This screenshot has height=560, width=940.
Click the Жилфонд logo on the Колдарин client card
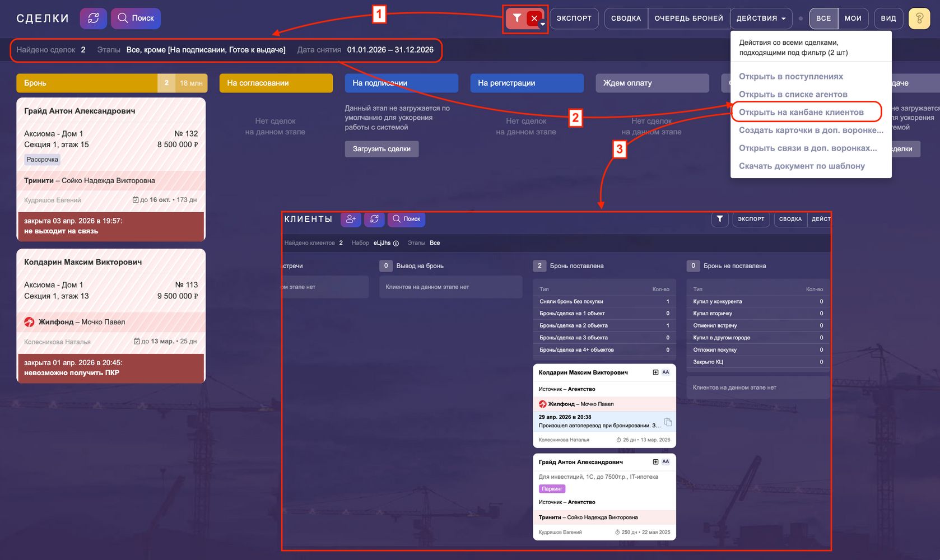pyautogui.click(x=542, y=404)
